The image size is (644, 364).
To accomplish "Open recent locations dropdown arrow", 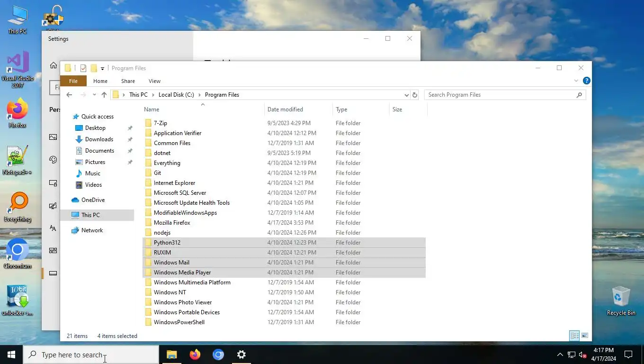I will pos(94,95).
